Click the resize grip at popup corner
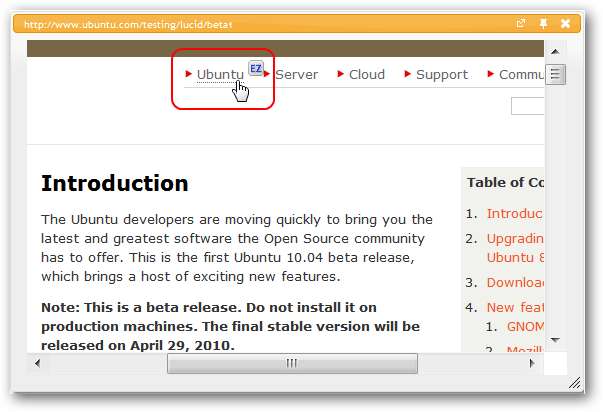Image resolution: width=603 pixels, height=412 pixels. [x=575, y=383]
